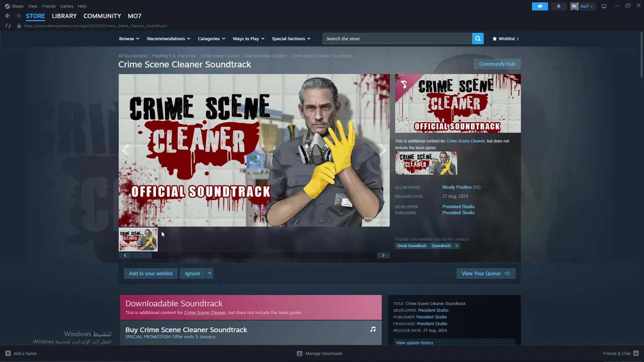
Task: Click the Soundtrack tag
Action: pos(441,246)
